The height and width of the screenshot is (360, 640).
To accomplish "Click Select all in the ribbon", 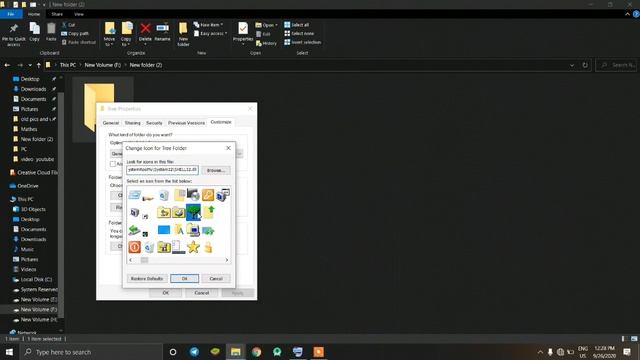I will click(x=296, y=25).
